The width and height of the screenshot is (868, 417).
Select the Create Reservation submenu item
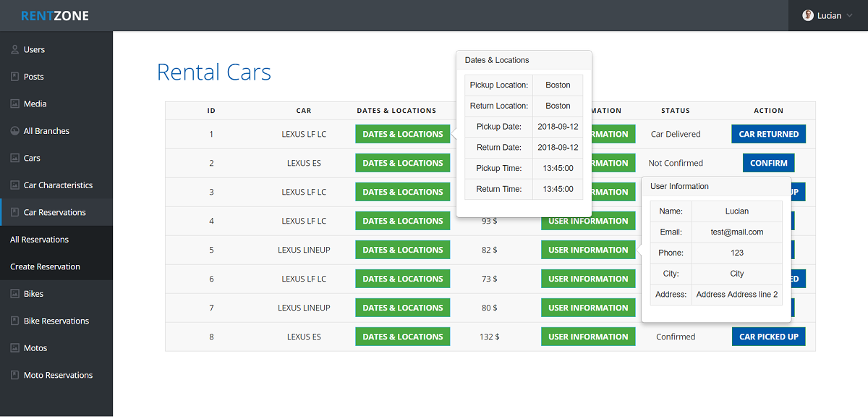[45, 266]
